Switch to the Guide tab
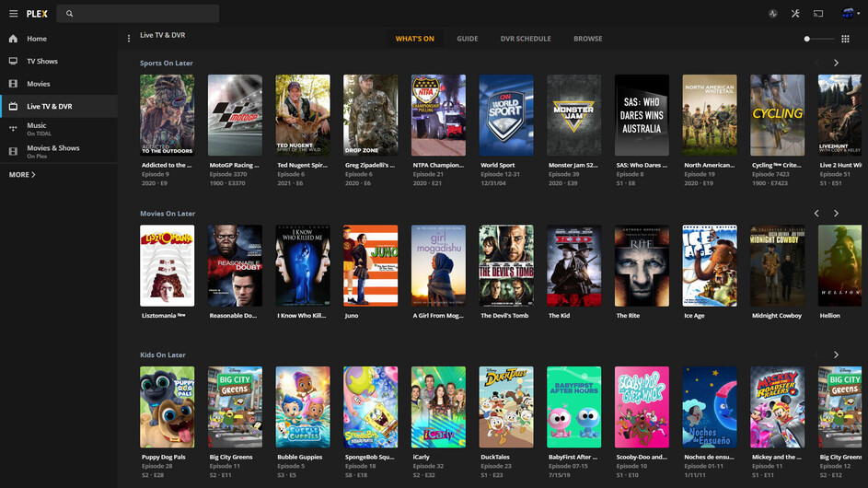The width and height of the screenshot is (868, 488). (x=468, y=39)
